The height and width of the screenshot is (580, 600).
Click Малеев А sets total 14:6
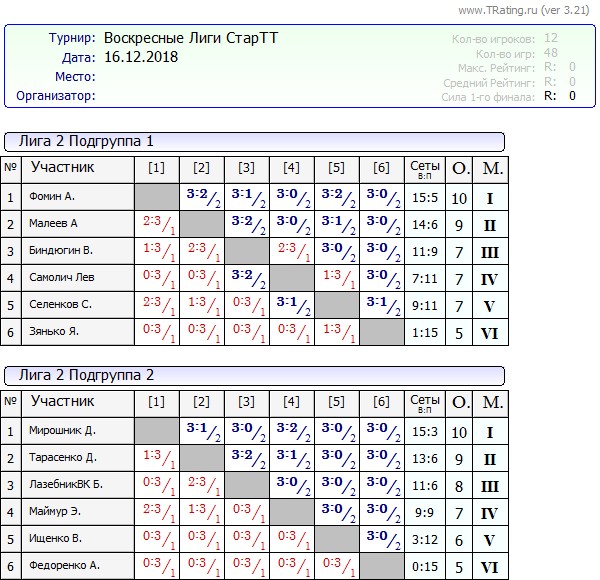(x=424, y=224)
